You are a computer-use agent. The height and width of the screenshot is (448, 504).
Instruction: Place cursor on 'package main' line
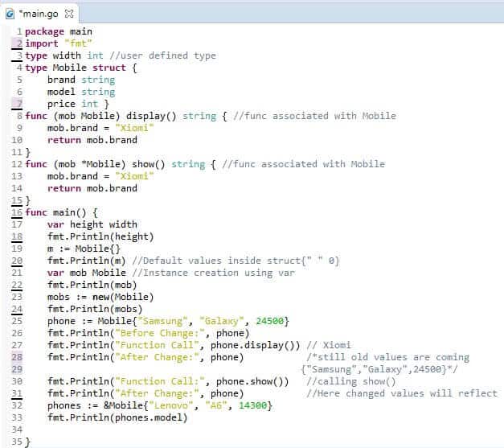59,31
